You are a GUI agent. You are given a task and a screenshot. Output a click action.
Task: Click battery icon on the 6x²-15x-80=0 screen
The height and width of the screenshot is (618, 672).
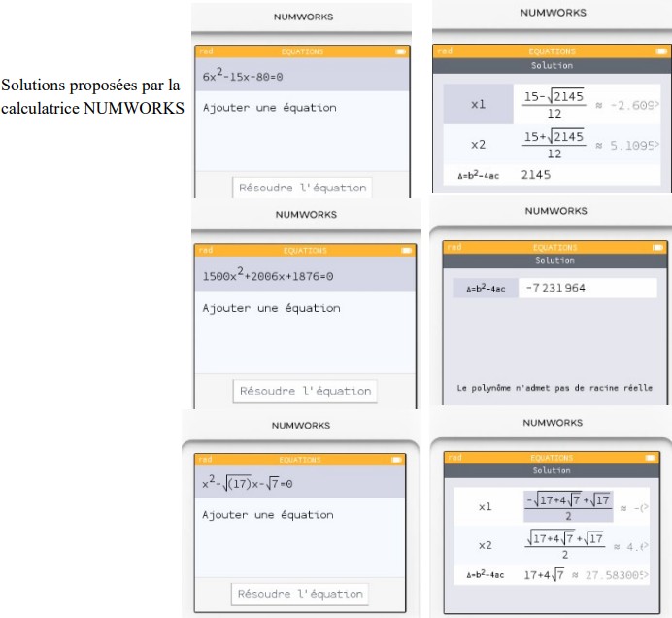point(401,51)
